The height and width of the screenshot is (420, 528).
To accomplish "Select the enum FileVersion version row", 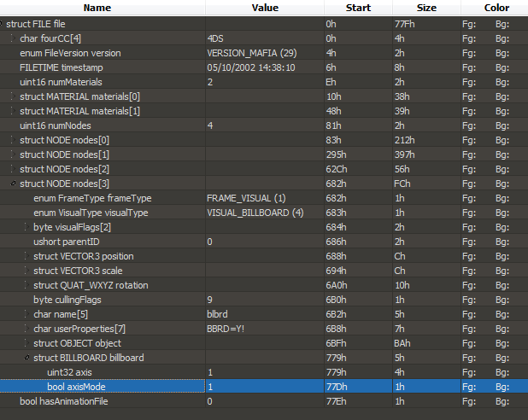I will pyautogui.click(x=82, y=53).
